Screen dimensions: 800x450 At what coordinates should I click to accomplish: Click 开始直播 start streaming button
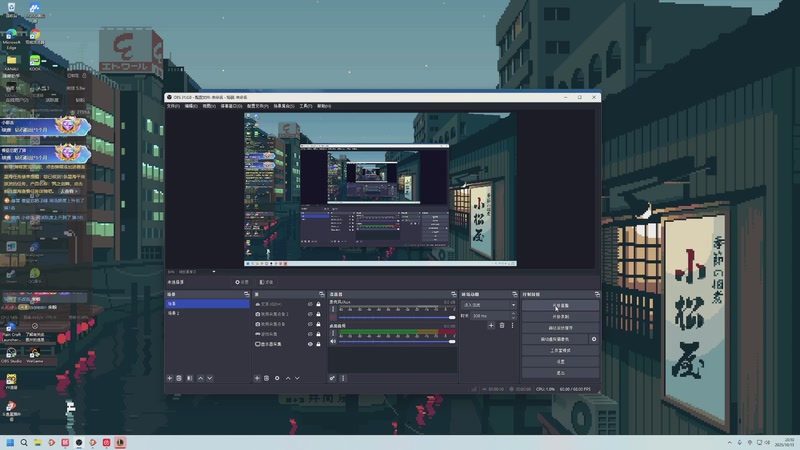click(560, 305)
